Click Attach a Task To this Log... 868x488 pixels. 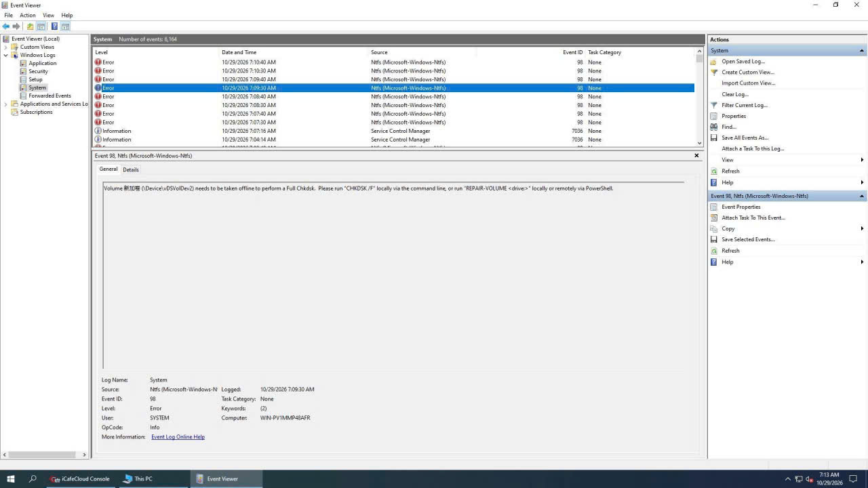[753, 148]
